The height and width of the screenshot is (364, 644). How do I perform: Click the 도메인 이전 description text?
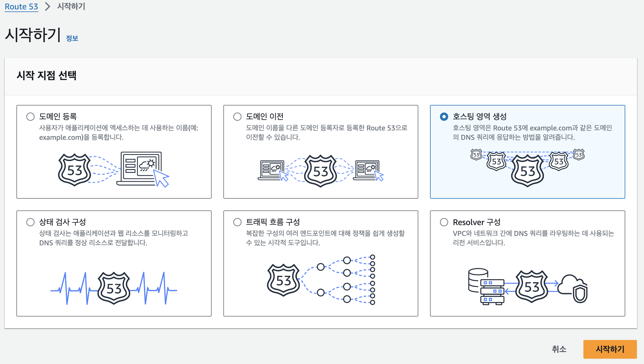[x=327, y=132]
